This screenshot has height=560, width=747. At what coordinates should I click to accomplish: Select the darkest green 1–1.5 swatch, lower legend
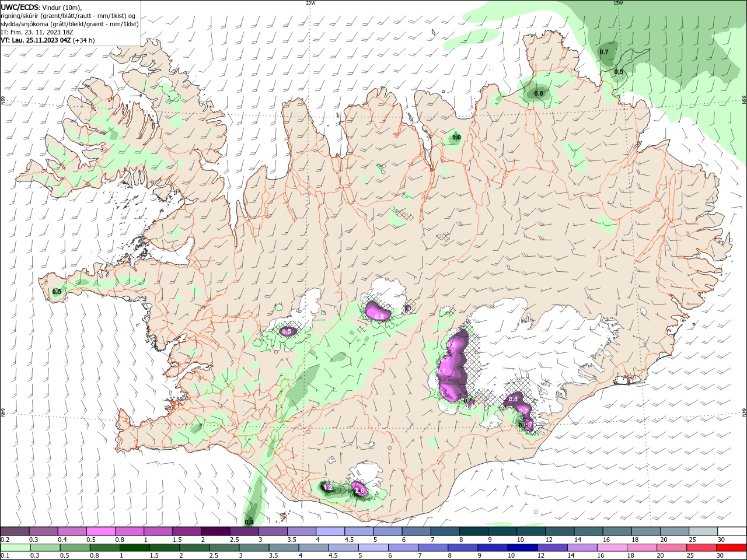pyautogui.click(x=135, y=548)
